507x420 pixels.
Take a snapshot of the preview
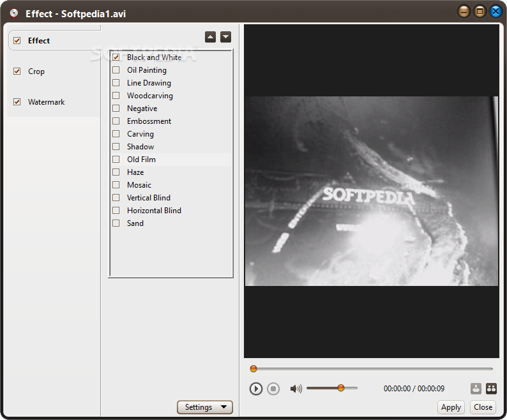(476, 388)
